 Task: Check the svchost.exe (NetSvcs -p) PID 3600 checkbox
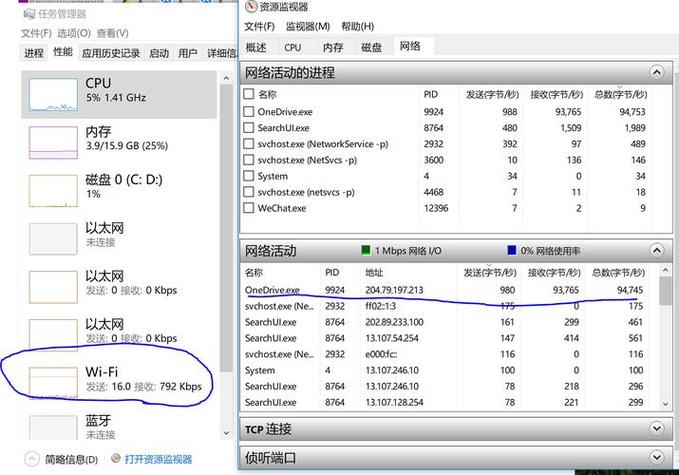click(249, 160)
